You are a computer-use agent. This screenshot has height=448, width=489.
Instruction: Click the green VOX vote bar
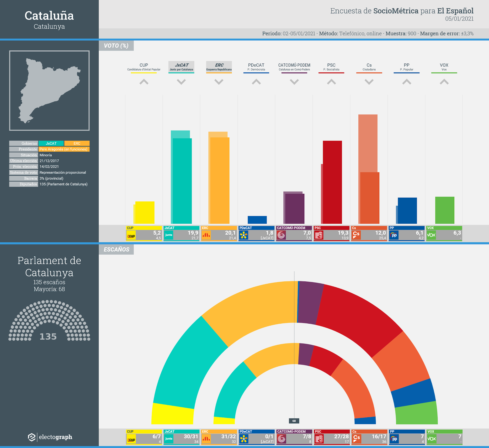(445, 210)
